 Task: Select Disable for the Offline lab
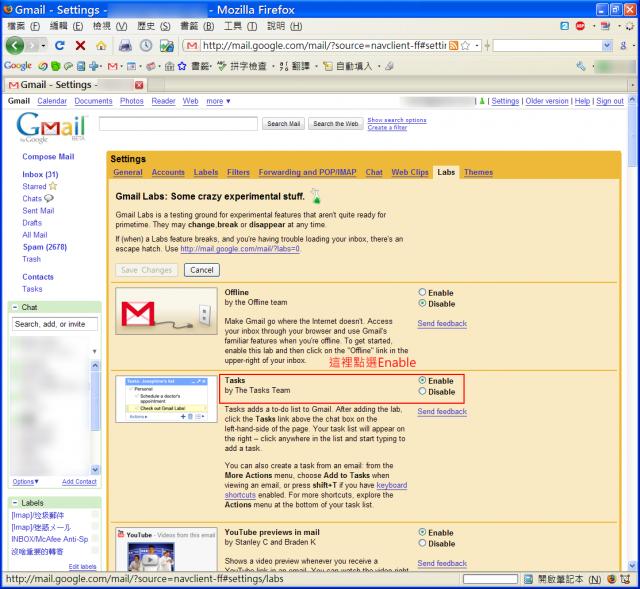click(x=422, y=303)
